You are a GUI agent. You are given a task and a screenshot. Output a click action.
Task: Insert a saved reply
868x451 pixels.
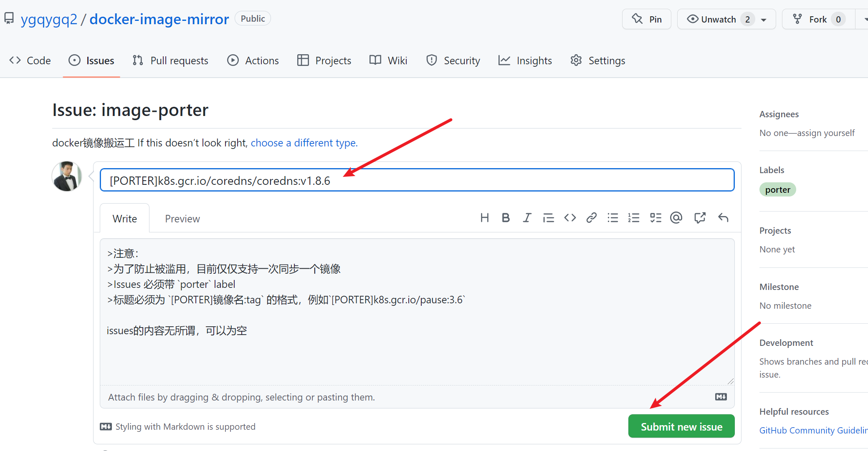723,218
